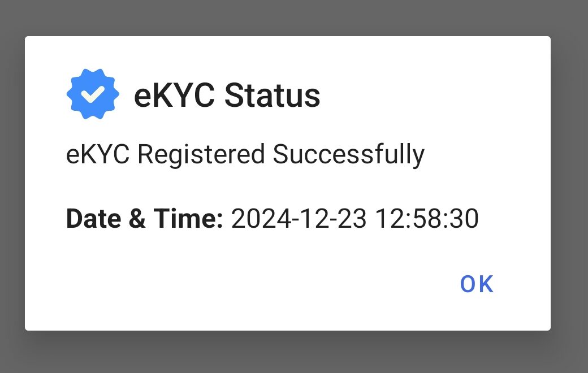This screenshot has height=373, width=588.
Task: Click the blue verified checkmark badge icon
Action: pyautogui.click(x=92, y=94)
